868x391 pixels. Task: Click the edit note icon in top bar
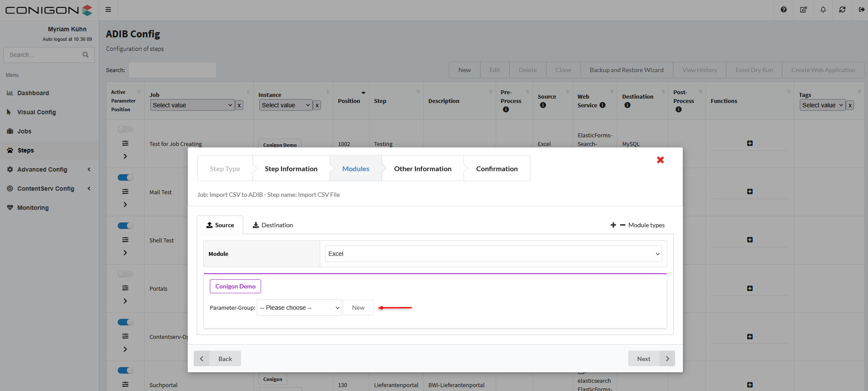[x=803, y=10]
